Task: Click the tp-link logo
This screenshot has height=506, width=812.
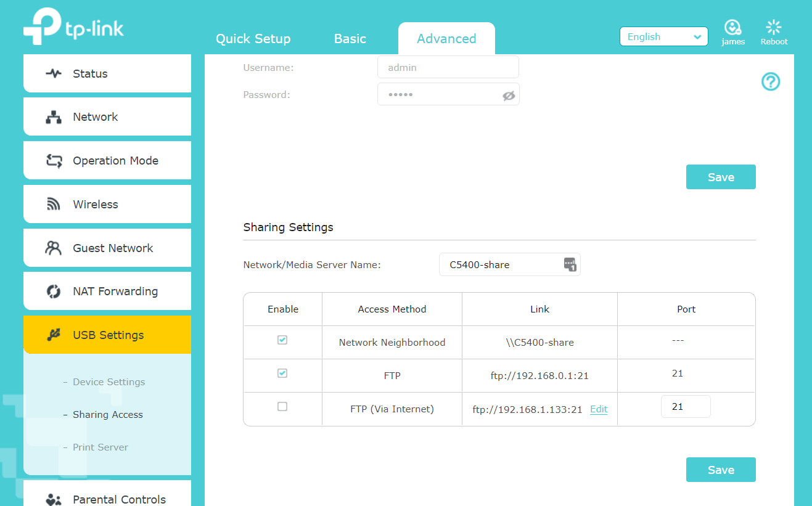Action: click(73, 27)
